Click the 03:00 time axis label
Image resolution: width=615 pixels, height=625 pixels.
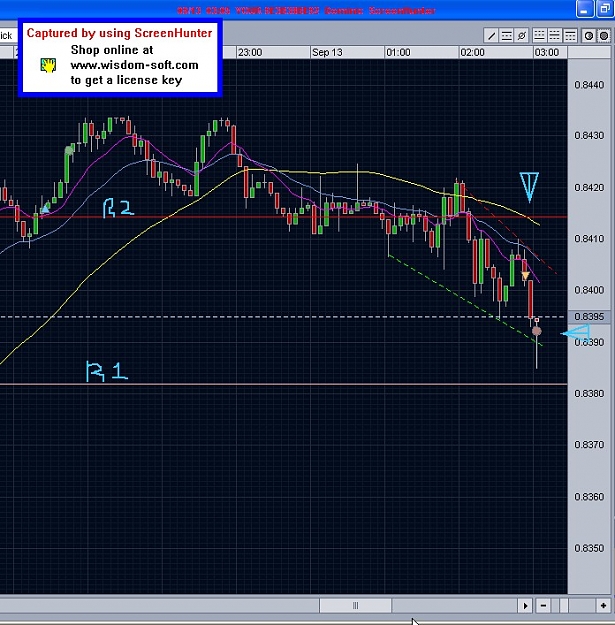(546, 53)
